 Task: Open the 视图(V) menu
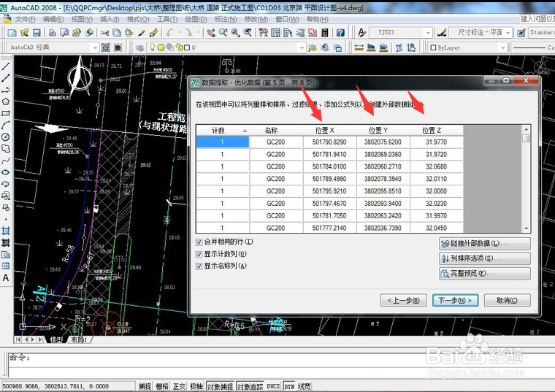(x=82, y=19)
